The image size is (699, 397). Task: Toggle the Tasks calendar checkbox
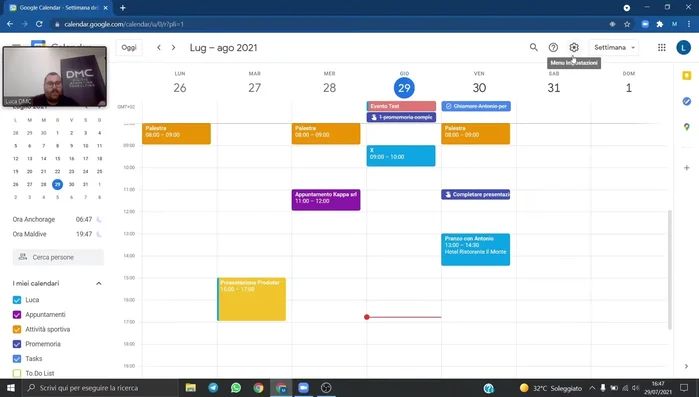17,359
